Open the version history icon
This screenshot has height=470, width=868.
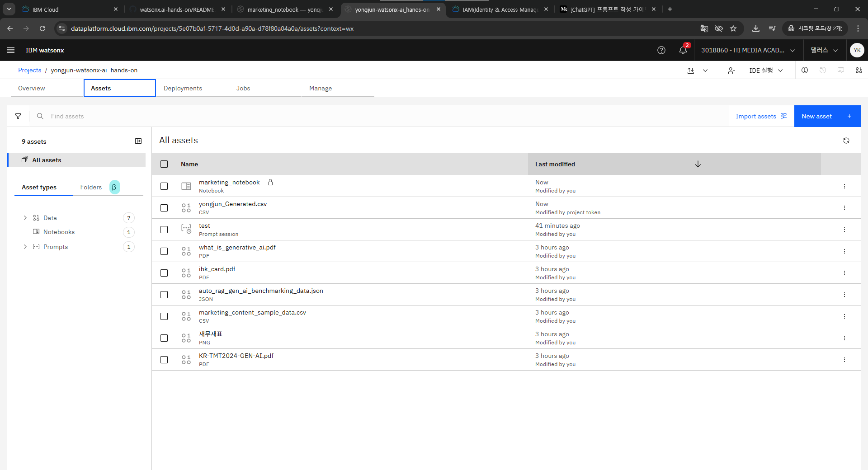click(x=823, y=70)
